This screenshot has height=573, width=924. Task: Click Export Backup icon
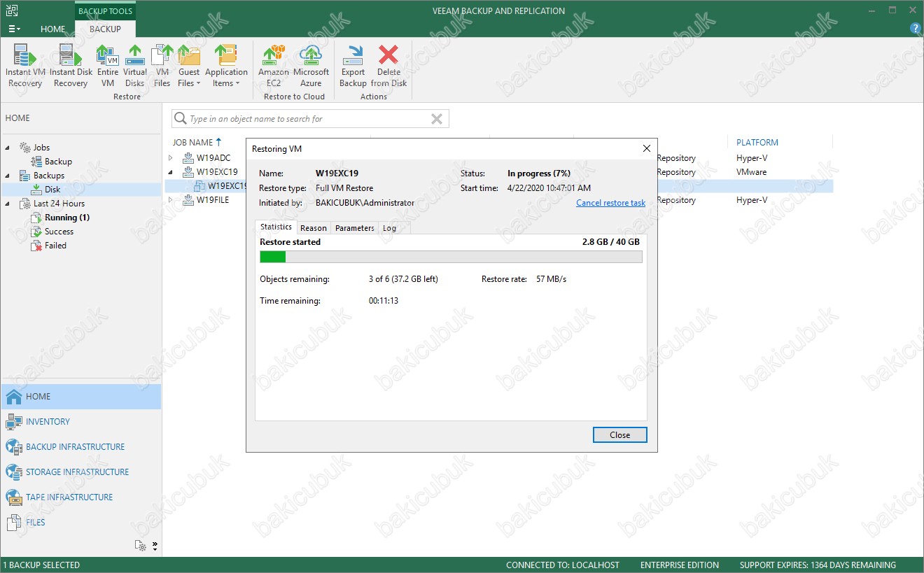click(353, 66)
